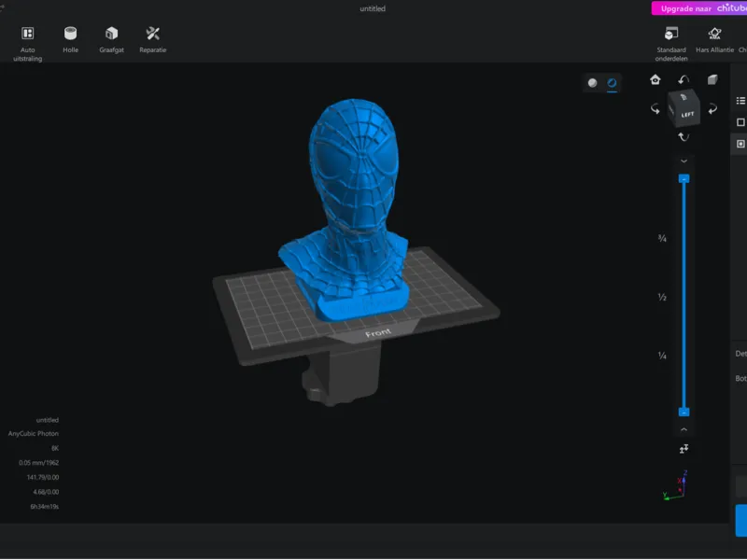Jump to the ¼ layer height mark
This screenshot has width=747, height=560.
pos(662,356)
